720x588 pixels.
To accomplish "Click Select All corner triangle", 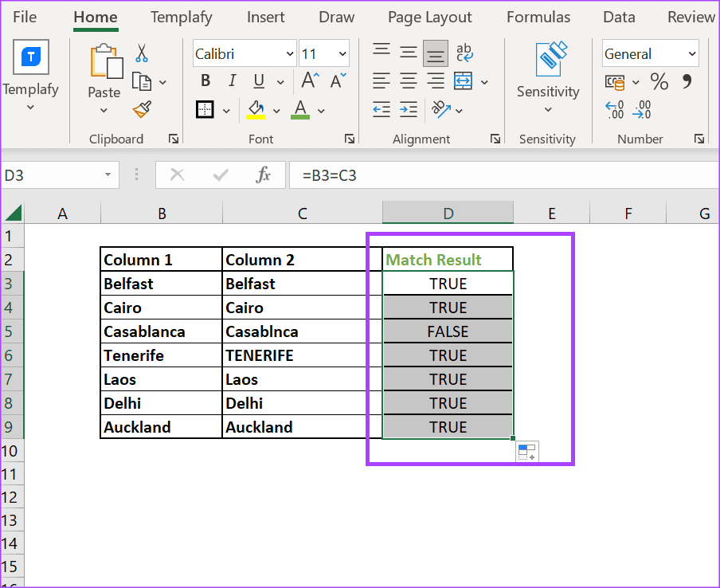I will tap(13, 213).
